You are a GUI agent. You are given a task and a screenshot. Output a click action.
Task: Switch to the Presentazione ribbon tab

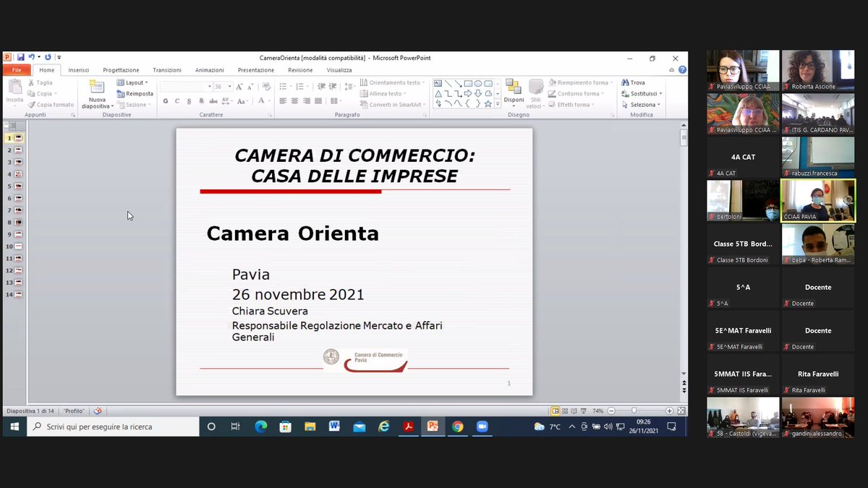tap(256, 70)
